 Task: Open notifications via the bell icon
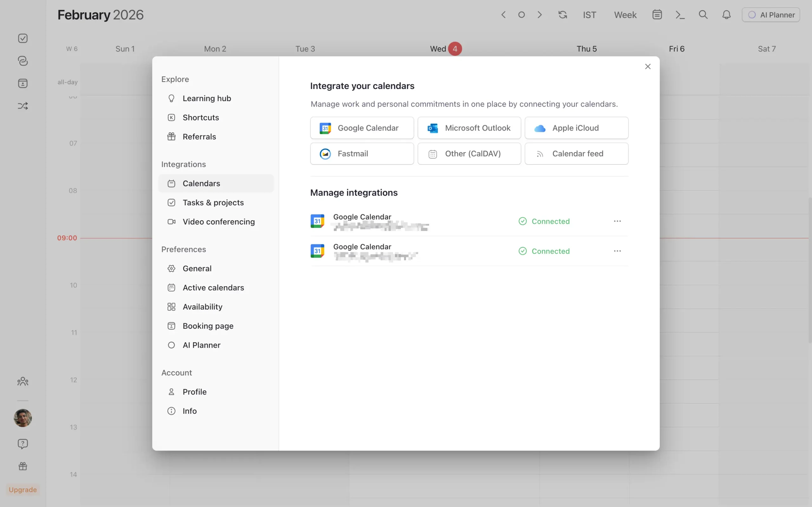(726, 15)
